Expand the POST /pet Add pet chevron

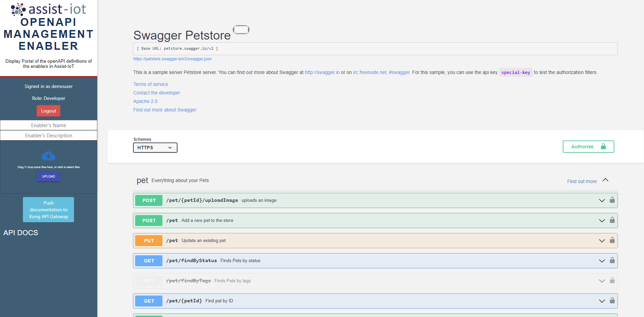[602, 221]
